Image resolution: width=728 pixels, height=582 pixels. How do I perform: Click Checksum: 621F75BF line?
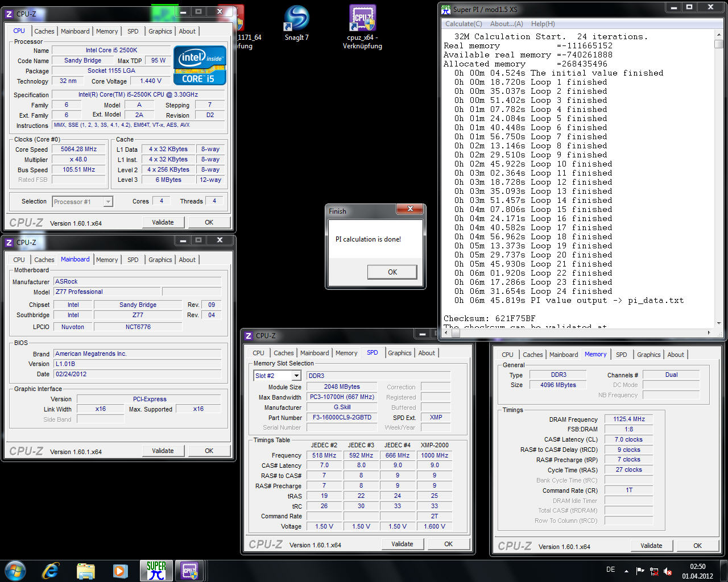(490, 319)
